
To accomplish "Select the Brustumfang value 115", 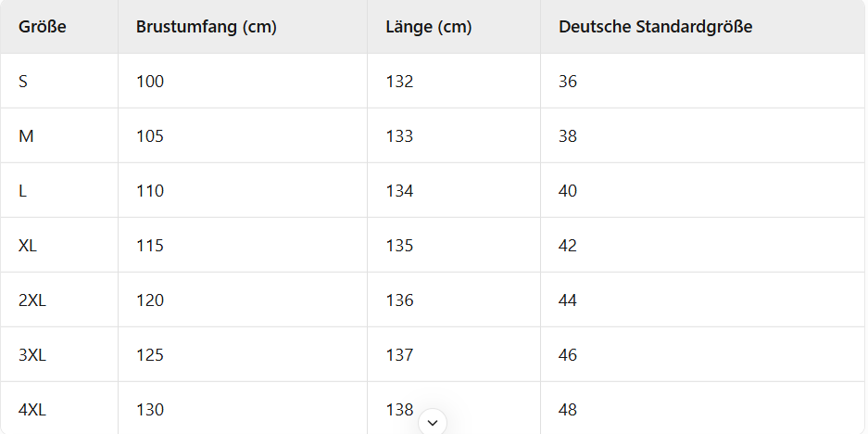I will pos(150,246).
